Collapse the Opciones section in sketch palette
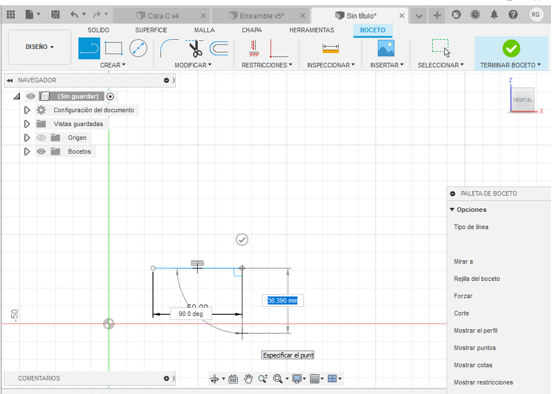This screenshot has width=554, height=394. 452,210
